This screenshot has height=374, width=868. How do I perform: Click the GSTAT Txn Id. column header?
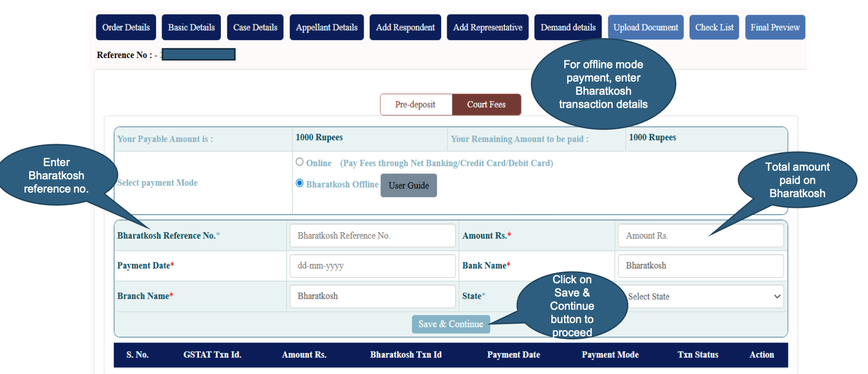[x=212, y=355]
